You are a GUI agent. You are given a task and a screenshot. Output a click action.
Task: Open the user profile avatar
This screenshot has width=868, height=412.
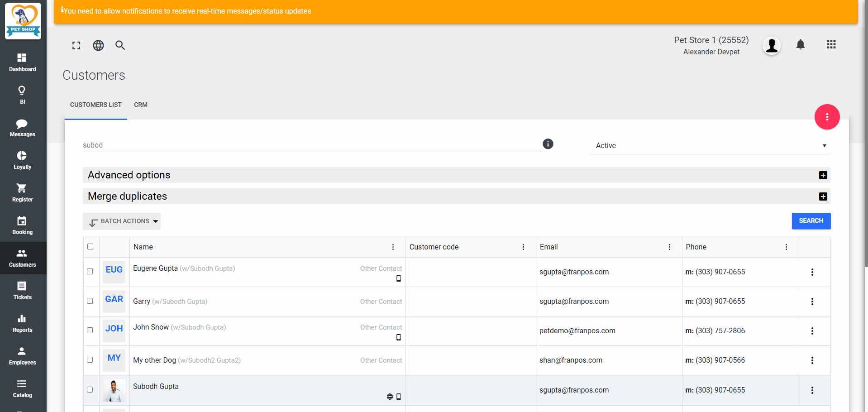[x=772, y=45]
